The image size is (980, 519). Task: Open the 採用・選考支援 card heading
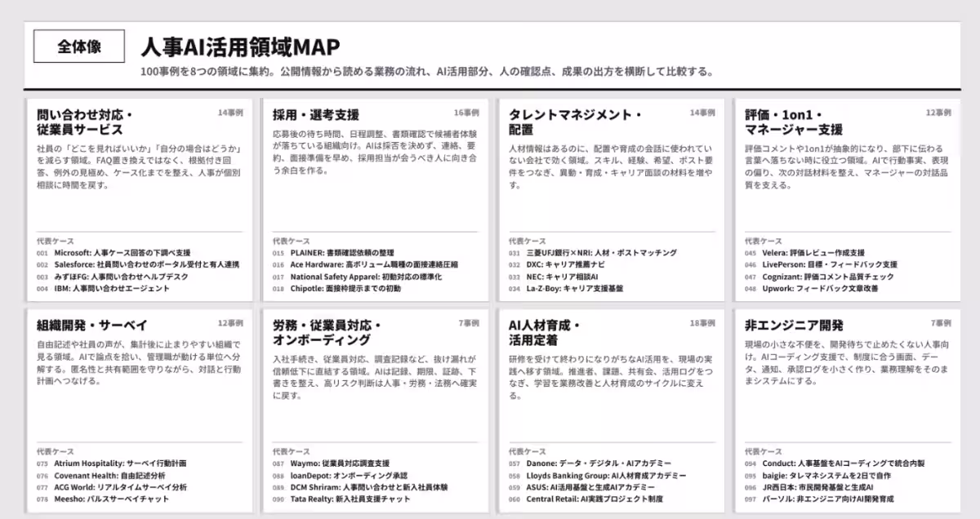point(316,114)
